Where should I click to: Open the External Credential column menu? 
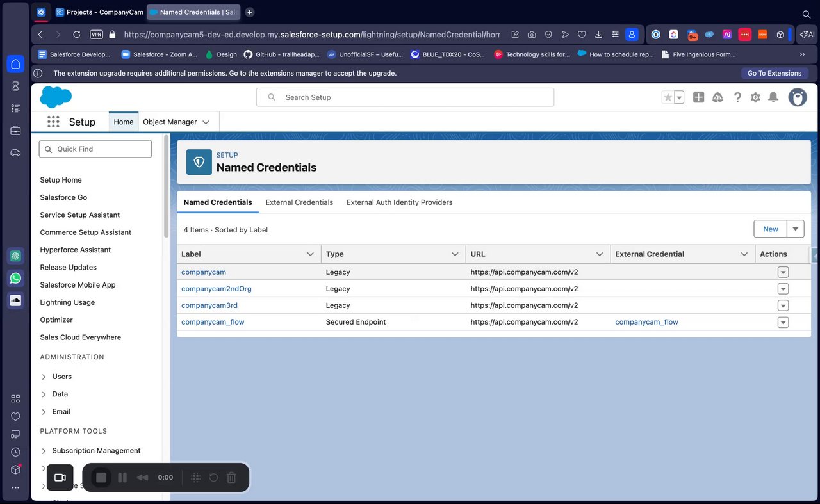click(x=744, y=254)
